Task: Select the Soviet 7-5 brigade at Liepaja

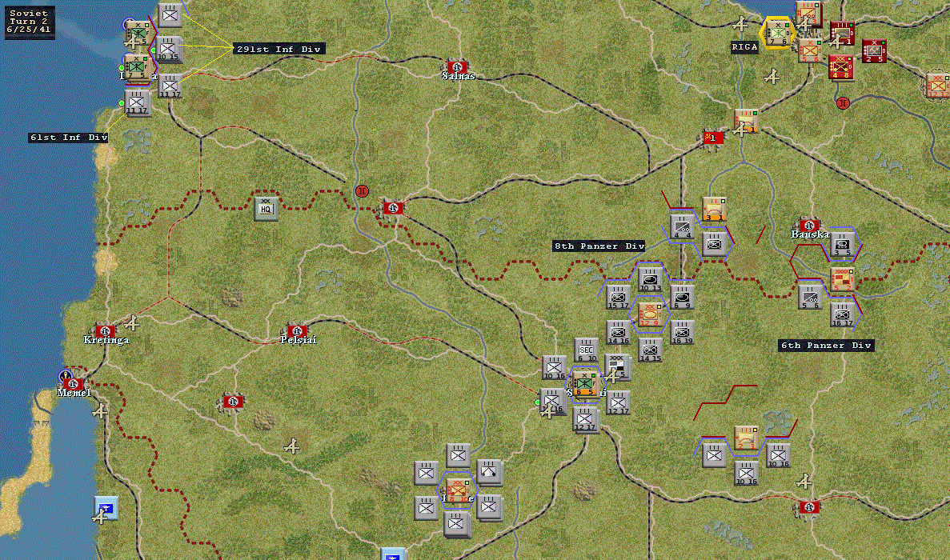Action: pos(138,67)
